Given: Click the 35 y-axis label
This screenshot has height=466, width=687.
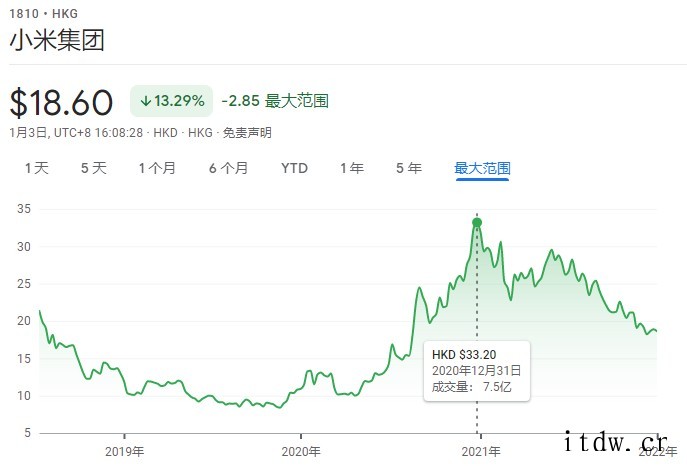Looking at the screenshot, I should point(24,209).
